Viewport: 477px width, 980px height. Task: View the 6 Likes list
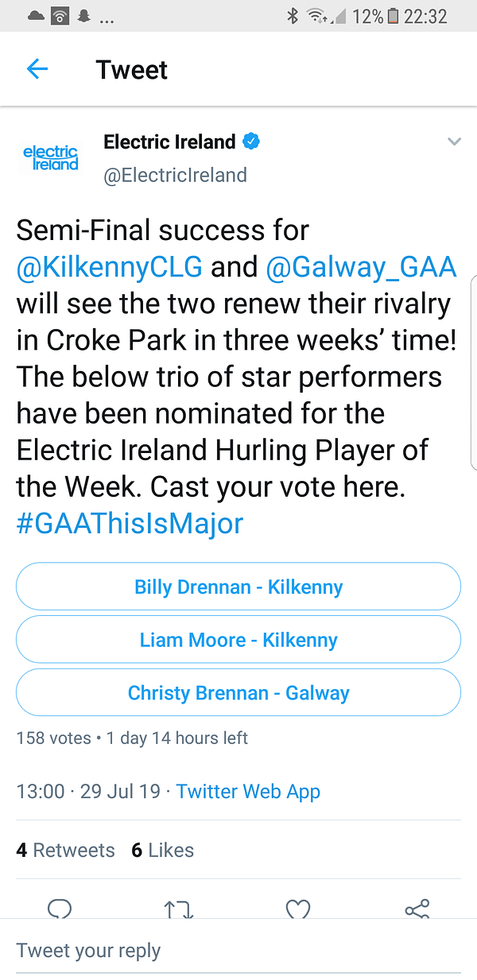tap(163, 850)
